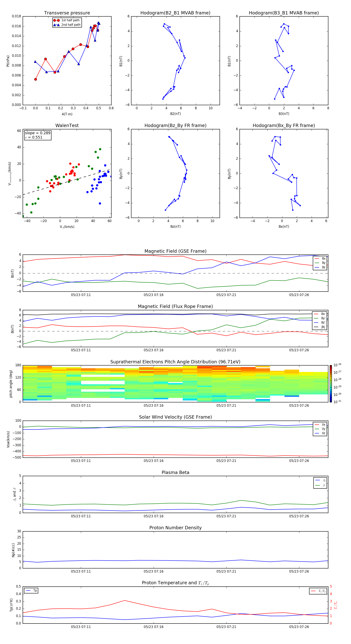Image resolution: width=351 pixels, height=644 pixels.
Task: Click the Vx legend entry
Action: click(x=320, y=424)
